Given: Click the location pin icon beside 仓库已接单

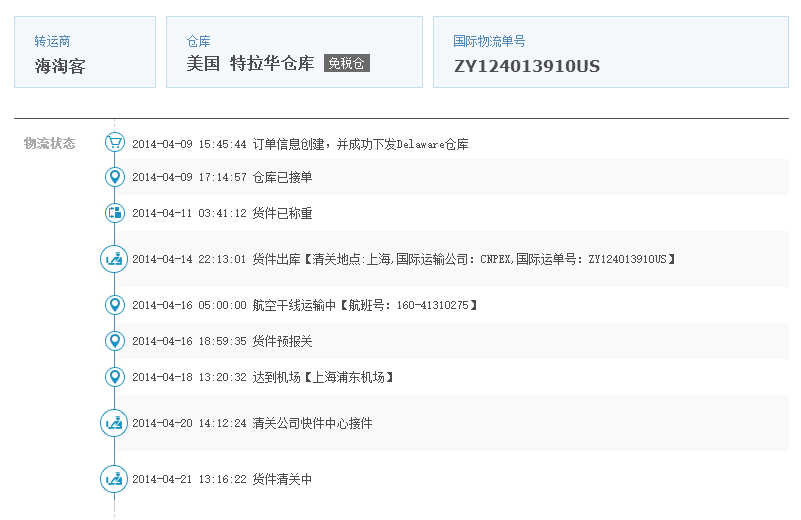Looking at the screenshot, I should [115, 177].
